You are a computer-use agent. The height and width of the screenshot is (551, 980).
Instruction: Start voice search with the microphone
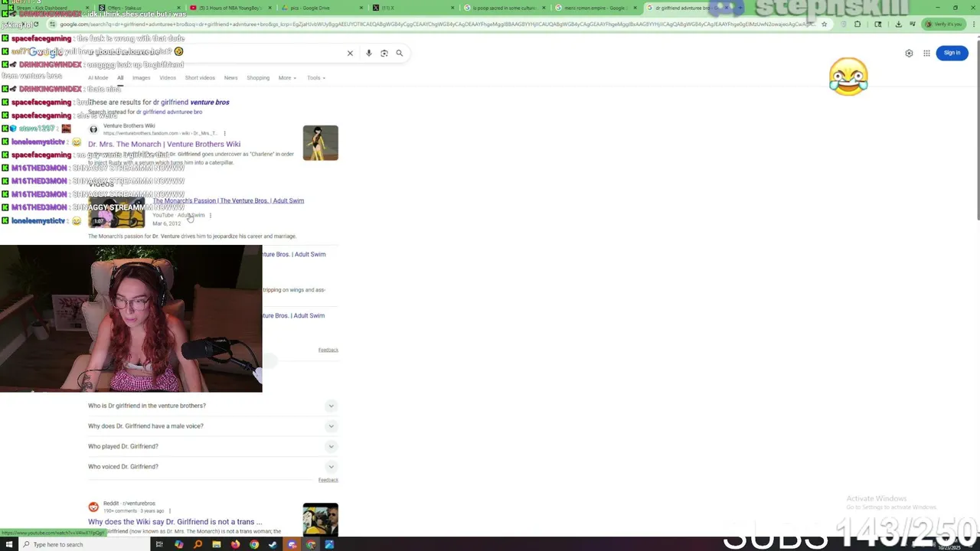[x=369, y=53]
